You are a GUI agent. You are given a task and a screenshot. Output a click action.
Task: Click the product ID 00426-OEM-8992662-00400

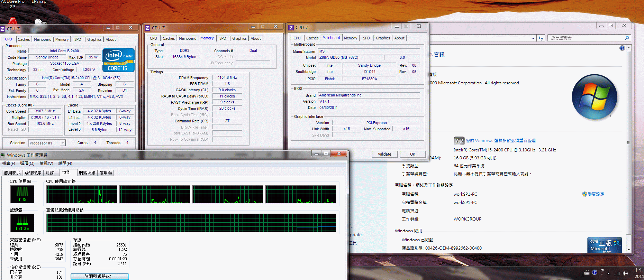pos(453,248)
